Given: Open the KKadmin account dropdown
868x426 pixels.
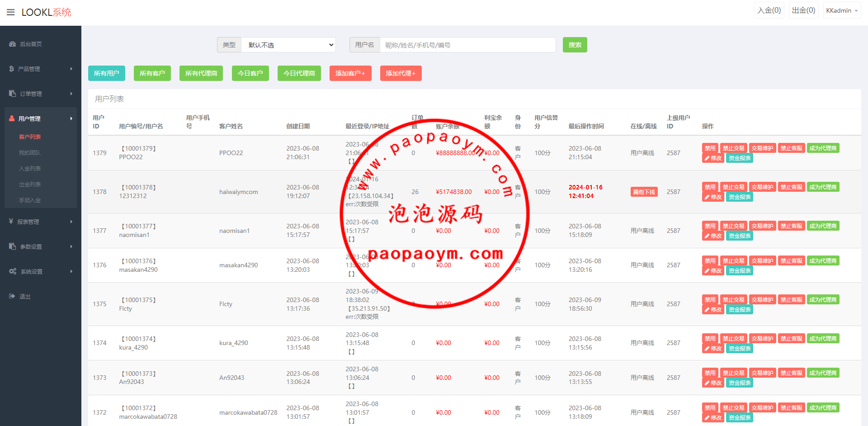Looking at the screenshot, I should tap(841, 10).
